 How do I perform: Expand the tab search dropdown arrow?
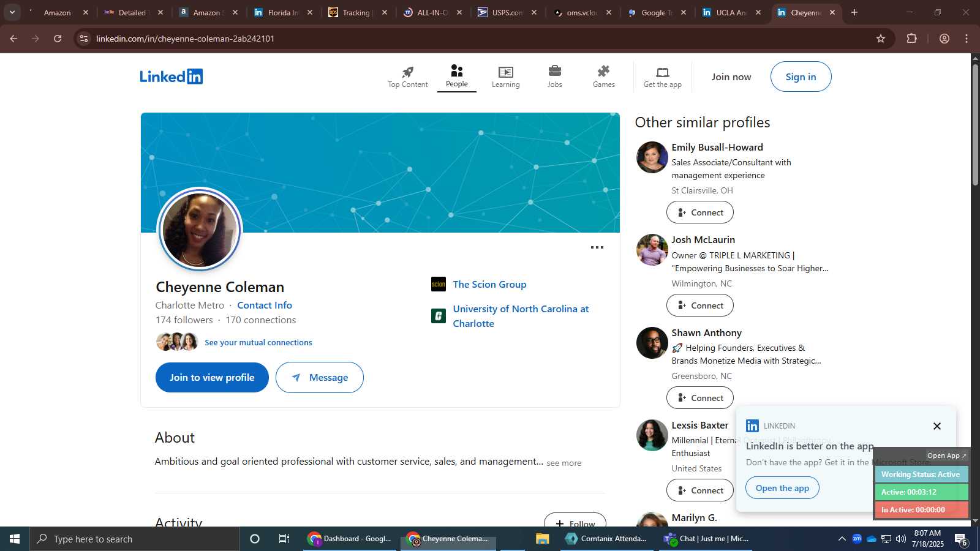point(12,12)
